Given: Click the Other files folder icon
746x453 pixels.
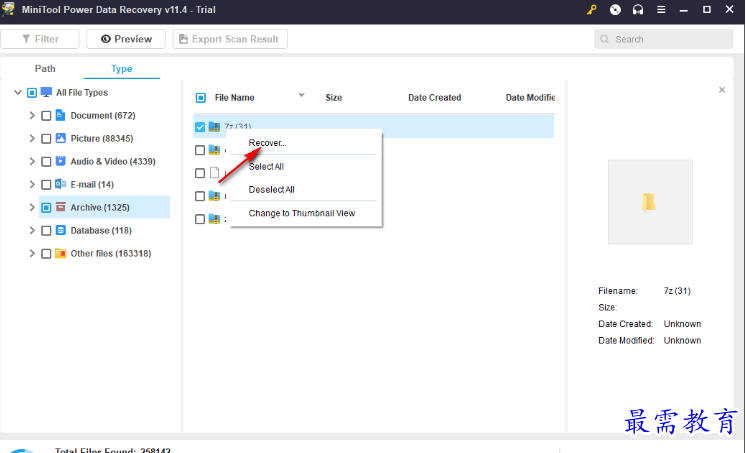Looking at the screenshot, I should point(60,253).
